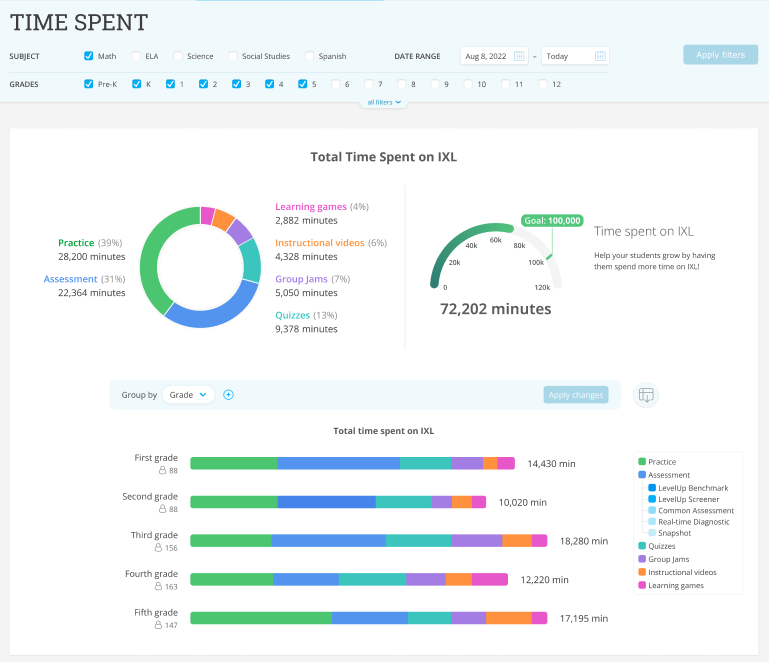
Task: Uncheck the K grade checkbox
Action: tap(137, 84)
